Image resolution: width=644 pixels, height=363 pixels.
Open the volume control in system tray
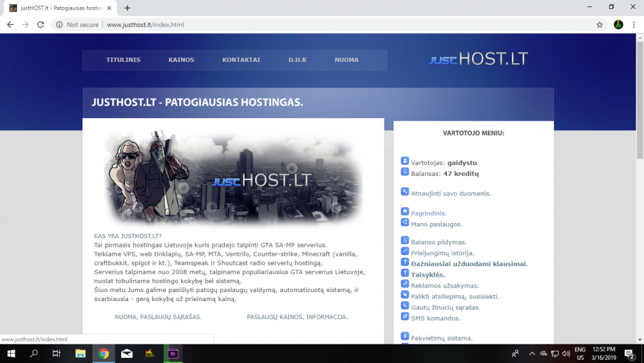pos(566,353)
